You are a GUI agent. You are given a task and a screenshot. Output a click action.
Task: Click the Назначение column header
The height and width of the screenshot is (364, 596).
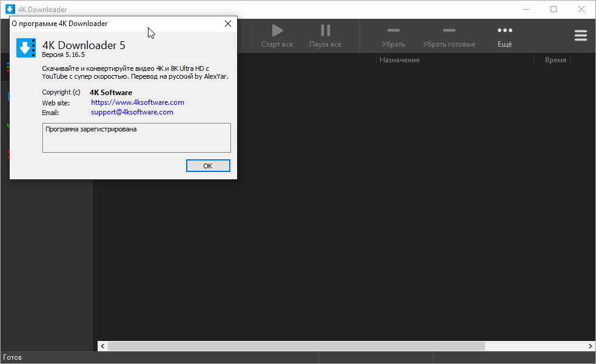point(400,60)
